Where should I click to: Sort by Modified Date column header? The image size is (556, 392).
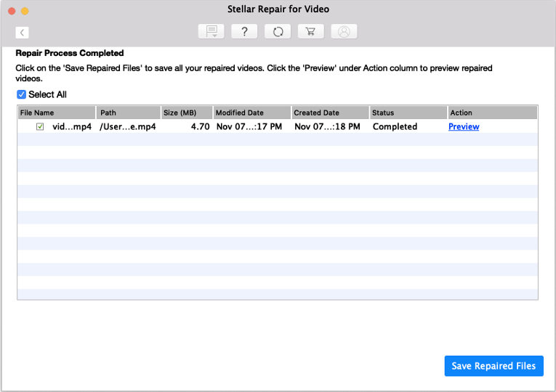coord(251,113)
